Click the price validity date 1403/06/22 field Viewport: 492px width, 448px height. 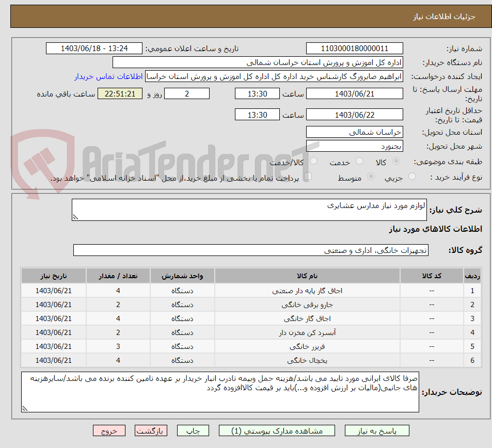click(355, 115)
